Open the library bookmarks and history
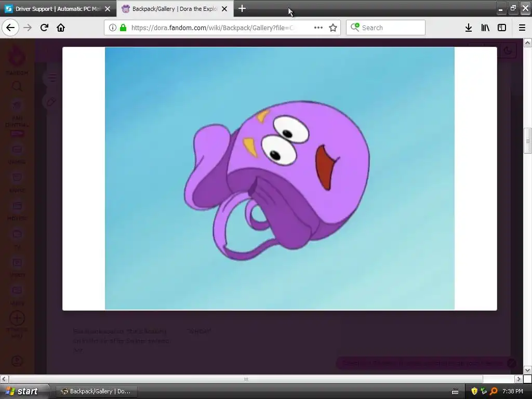 coord(485,28)
